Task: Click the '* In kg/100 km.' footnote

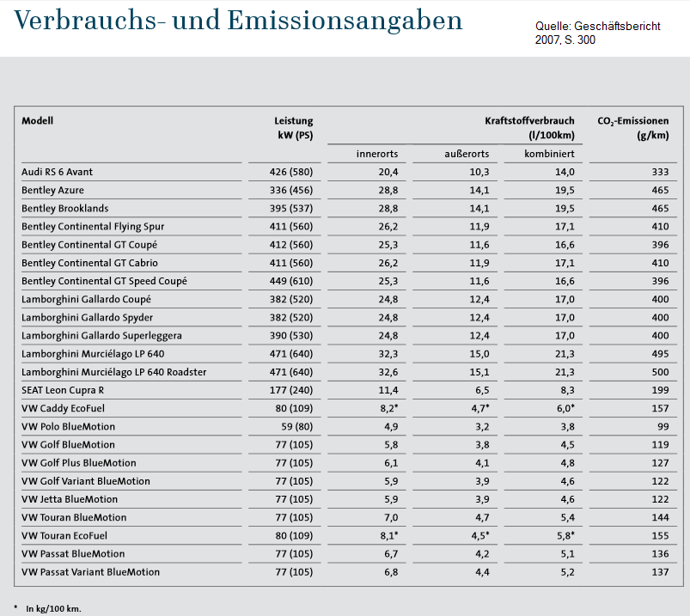Action: [x=47, y=608]
